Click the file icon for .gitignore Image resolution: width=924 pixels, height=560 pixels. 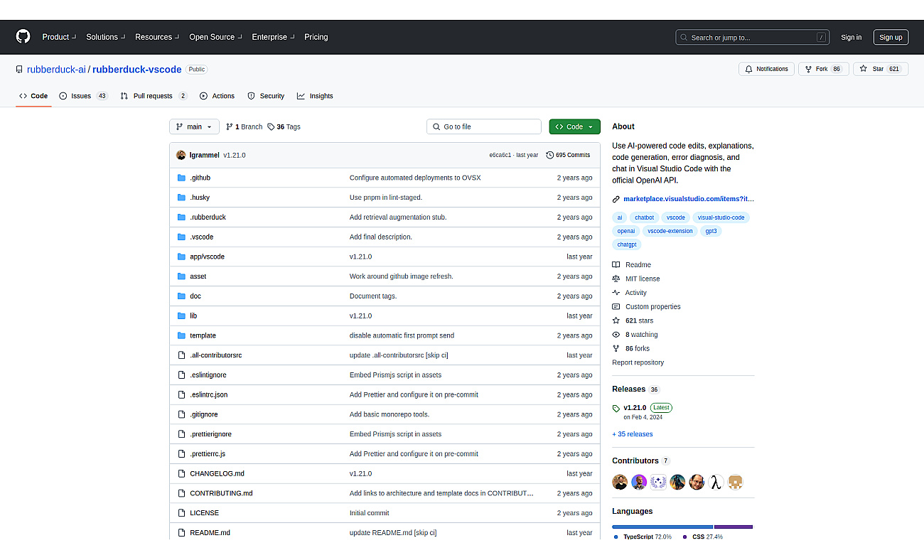coord(182,414)
